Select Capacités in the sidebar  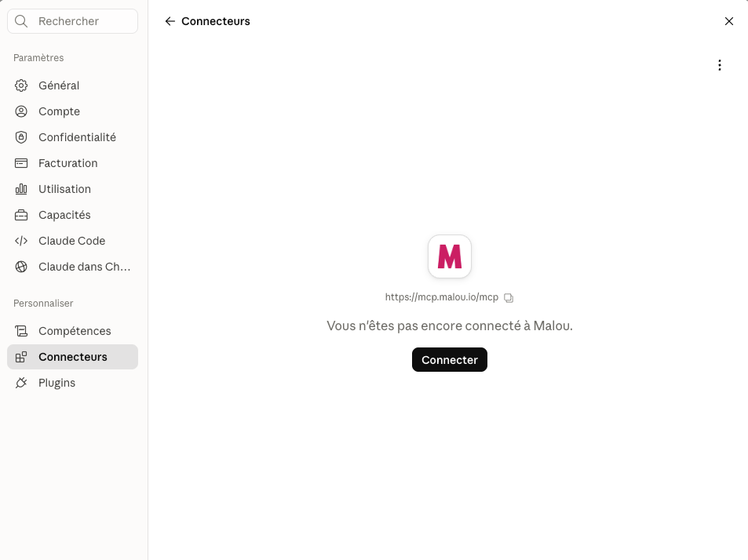[x=72, y=215]
